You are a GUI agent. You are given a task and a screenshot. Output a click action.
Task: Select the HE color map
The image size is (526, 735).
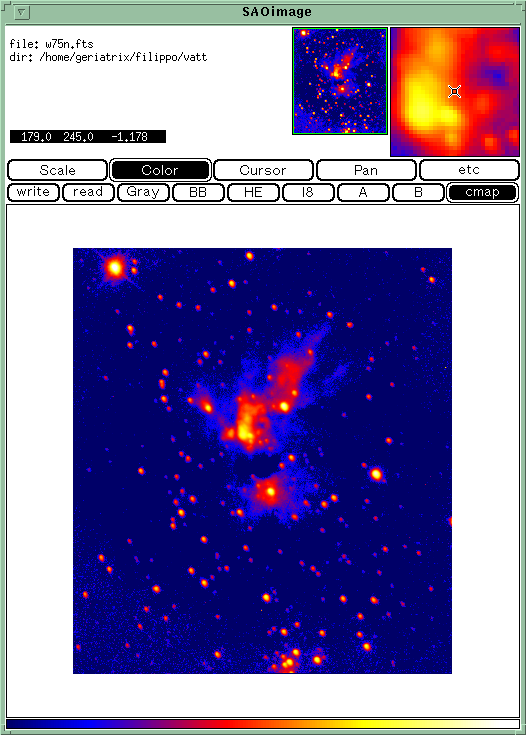253,192
